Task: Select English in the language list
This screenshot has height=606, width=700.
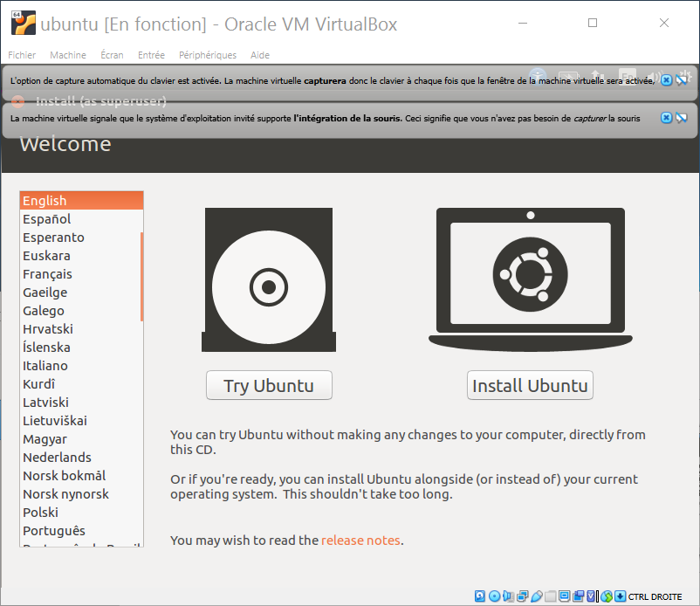Action: click(x=81, y=201)
